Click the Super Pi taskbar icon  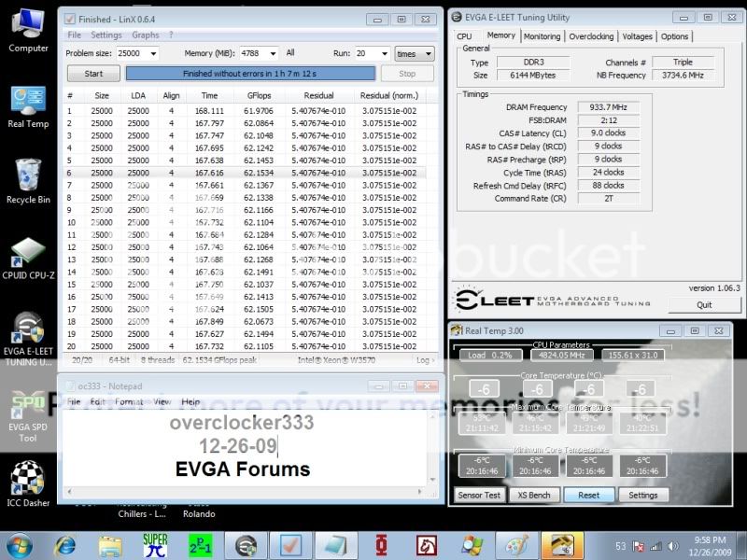[x=155, y=544]
